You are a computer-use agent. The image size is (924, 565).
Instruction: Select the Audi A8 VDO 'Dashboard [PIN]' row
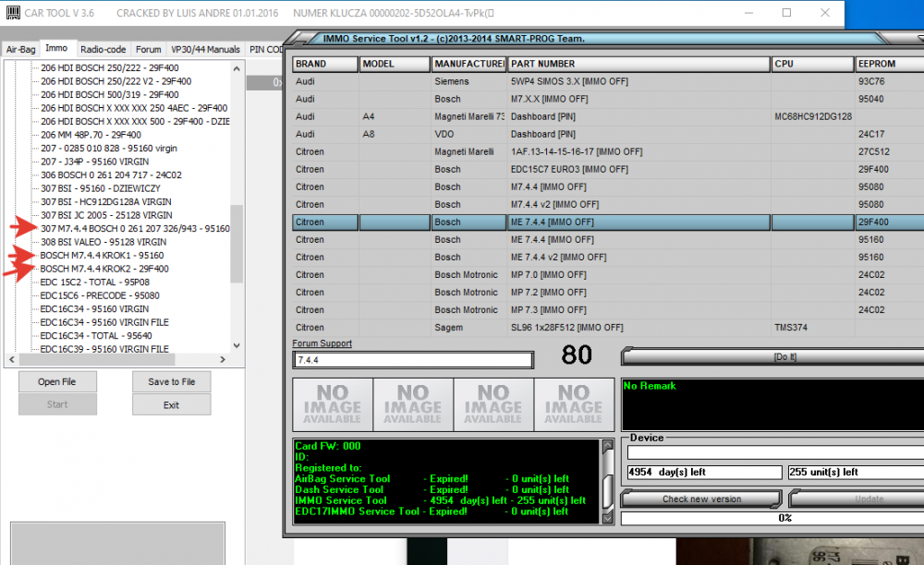pos(608,134)
